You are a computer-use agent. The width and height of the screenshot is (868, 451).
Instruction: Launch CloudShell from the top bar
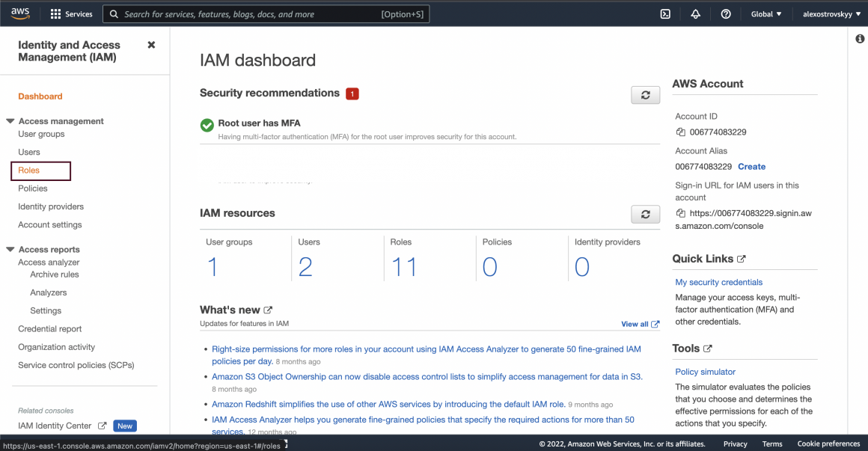(665, 14)
